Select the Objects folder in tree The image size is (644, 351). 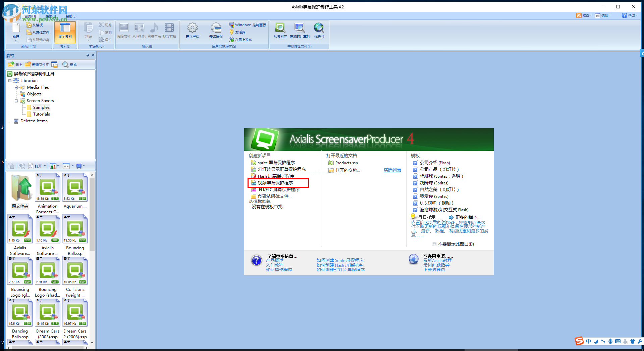pyautogui.click(x=34, y=94)
